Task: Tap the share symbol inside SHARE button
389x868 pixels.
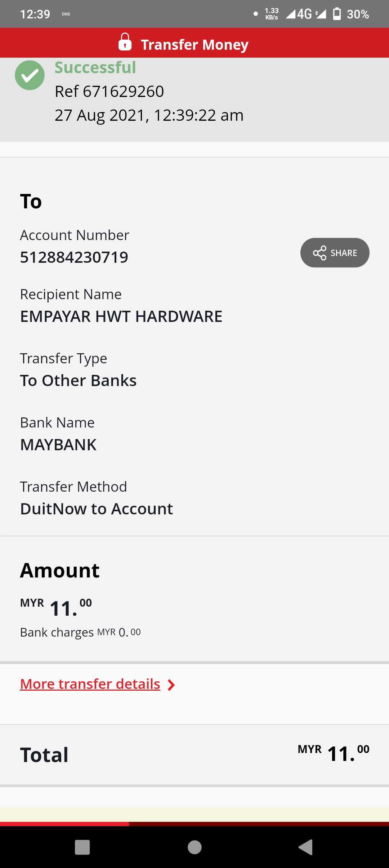Action: pos(319,253)
